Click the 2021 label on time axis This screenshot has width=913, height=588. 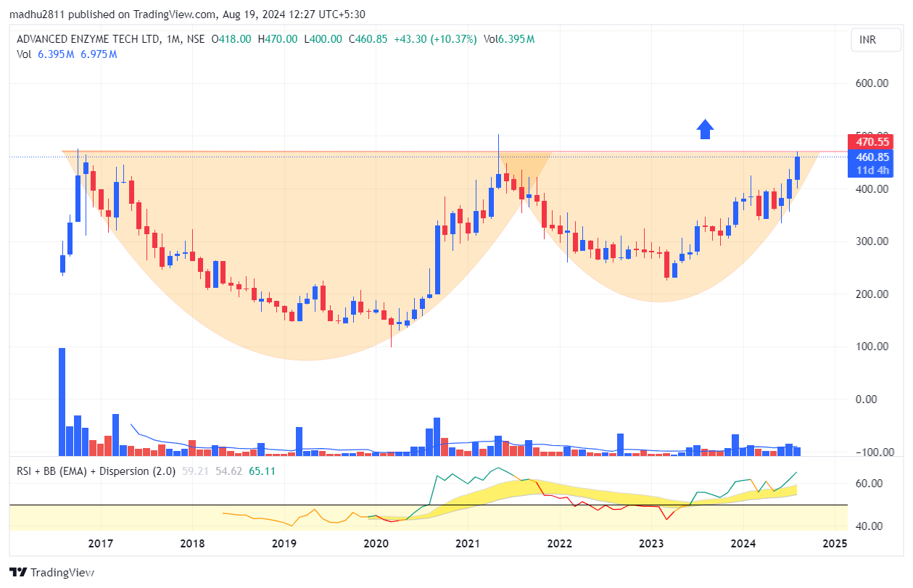(468, 543)
